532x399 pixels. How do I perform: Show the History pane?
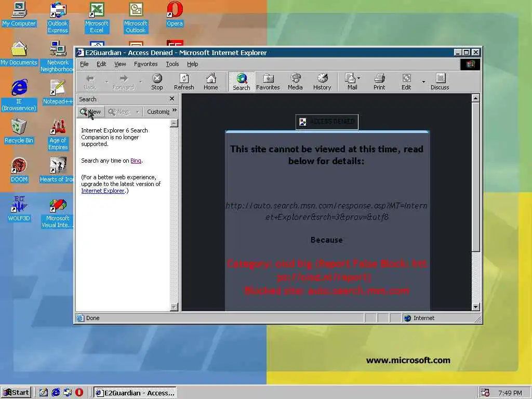[322, 82]
